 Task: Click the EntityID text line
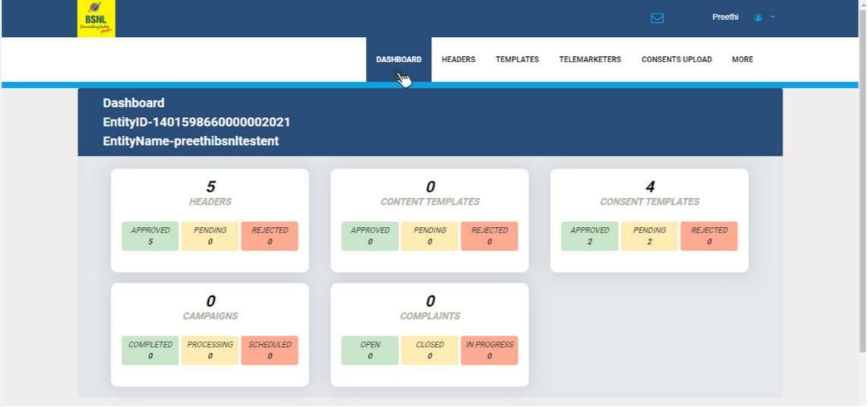197,122
